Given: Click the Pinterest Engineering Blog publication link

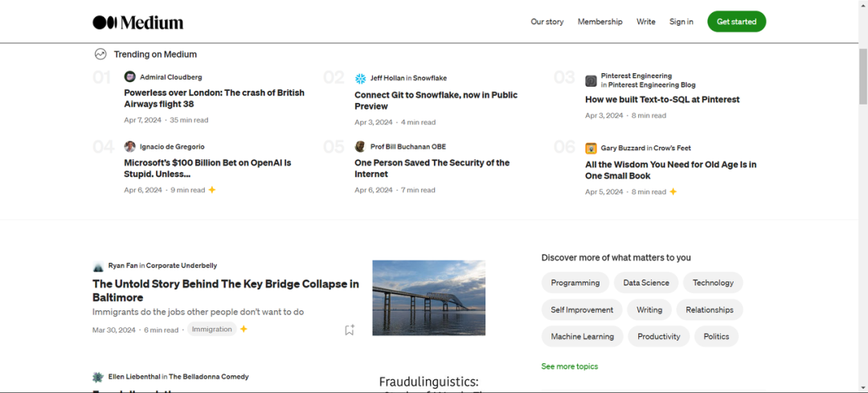Looking at the screenshot, I should tap(652, 85).
